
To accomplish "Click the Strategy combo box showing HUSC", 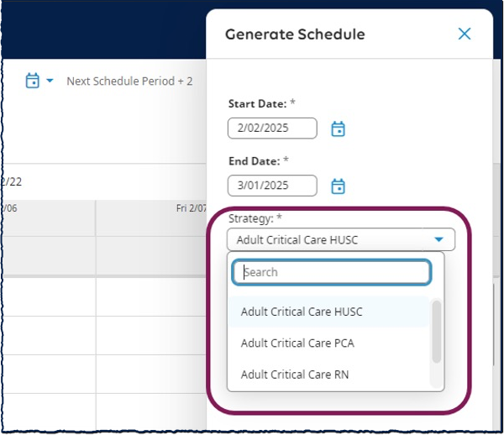I will click(x=341, y=239).
